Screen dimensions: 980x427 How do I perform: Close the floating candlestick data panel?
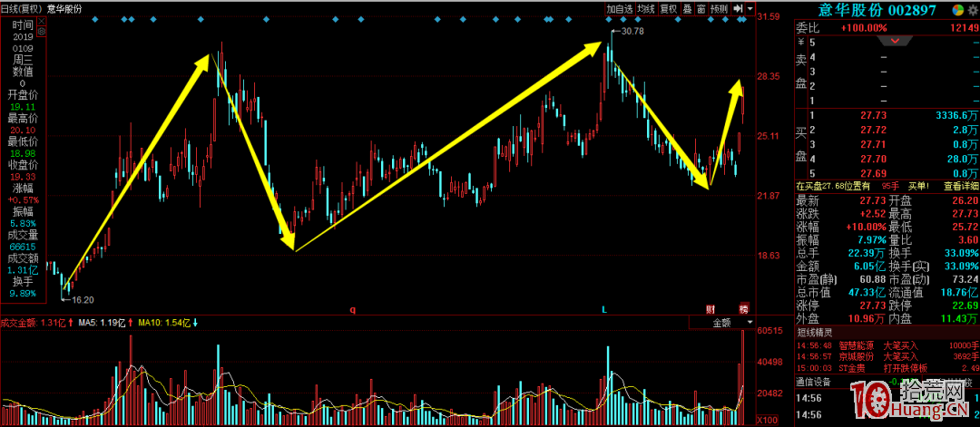pyautogui.click(x=41, y=21)
